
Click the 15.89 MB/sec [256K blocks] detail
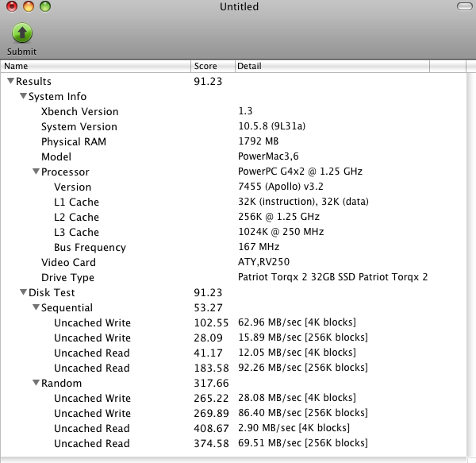(303, 338)
